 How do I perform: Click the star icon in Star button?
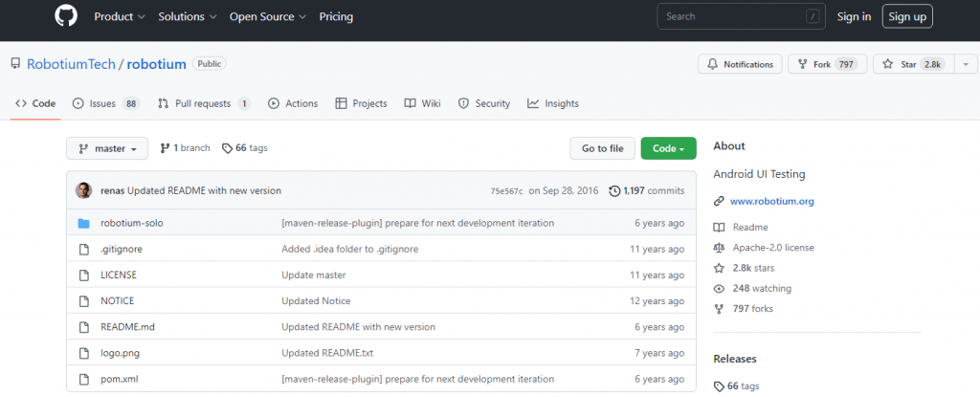[887, 64]
